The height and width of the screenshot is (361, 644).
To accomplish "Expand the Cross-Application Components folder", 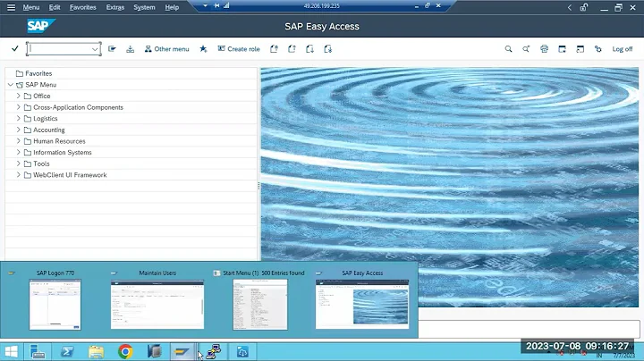I will tap(18, 107).
